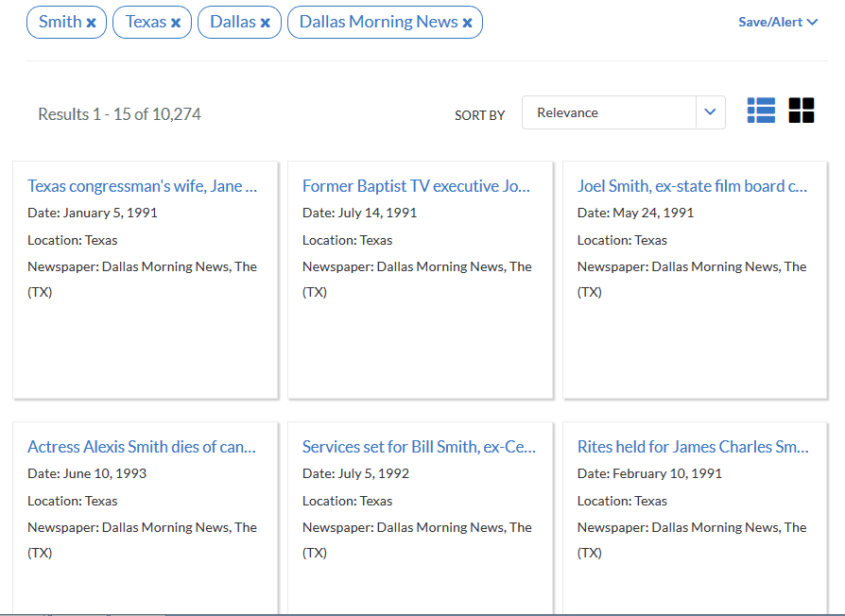This screenshot has height=616, width=845.
Task: Click Newspaper line in Baptist TV executive card
Action: [417, 279]
